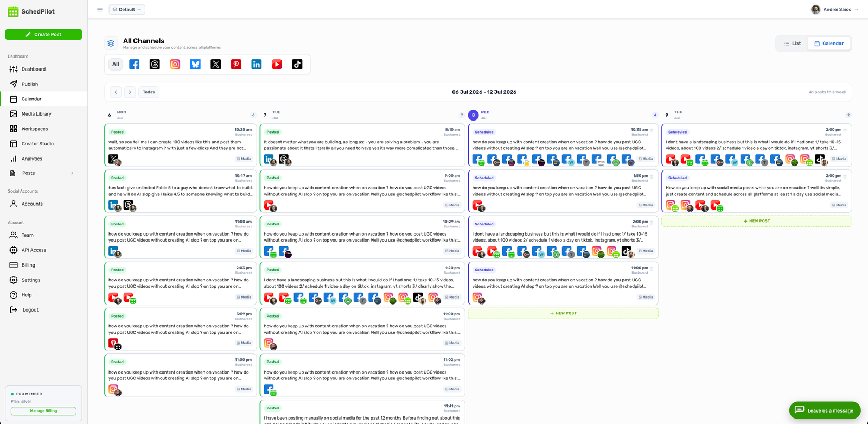Click the Accounts person icon
This screenshot has width=868, height=424.
pos(14,204)
